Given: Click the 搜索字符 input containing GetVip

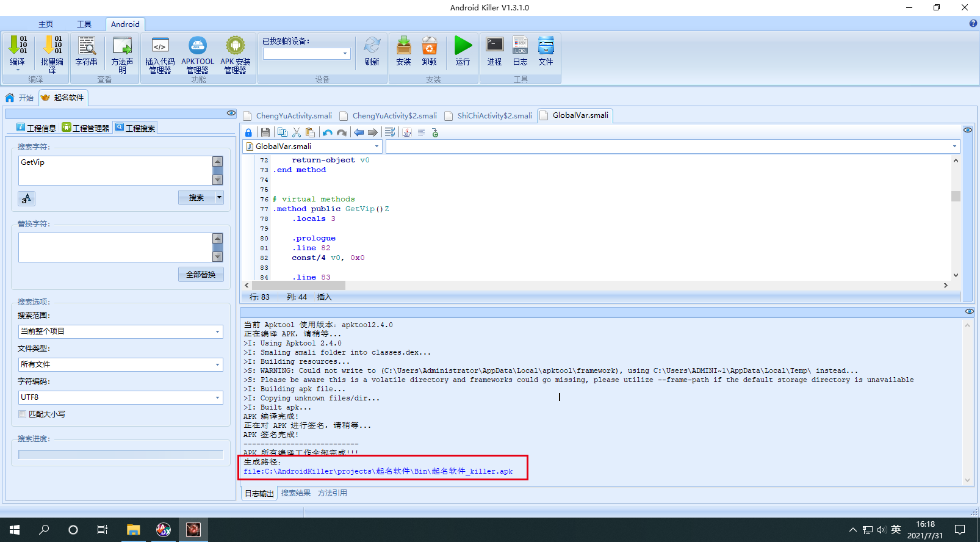Looking at the screenshot, I should click(x=115, y=170).
